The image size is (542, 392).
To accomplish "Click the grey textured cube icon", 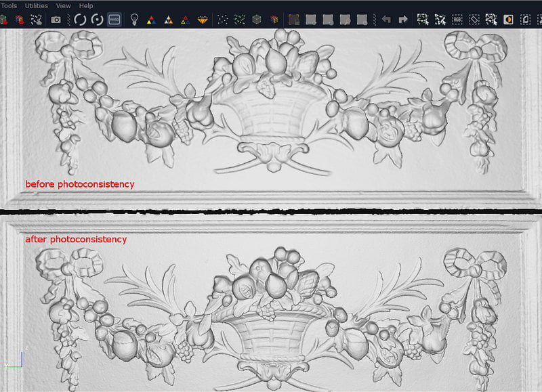I will point(257,20).
